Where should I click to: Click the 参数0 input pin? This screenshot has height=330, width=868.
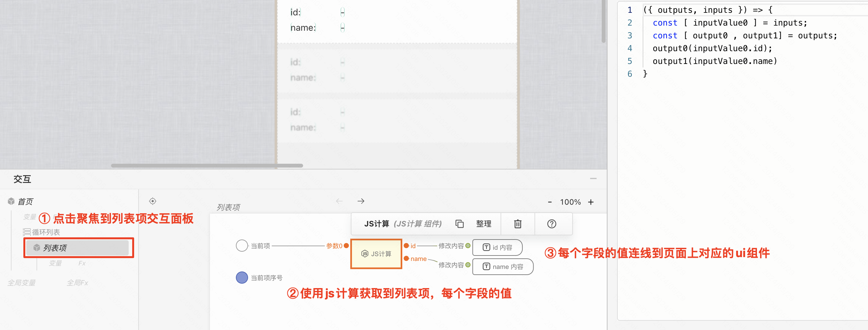coord(346,246)
